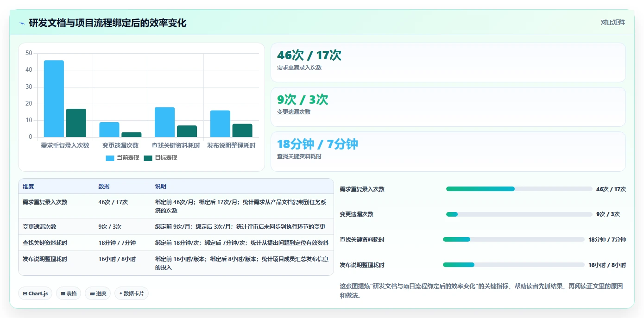The height and width of the screenshot is (318, 644).
Task: Click progress value label 9次 / 3次
Action: [608, 214]
